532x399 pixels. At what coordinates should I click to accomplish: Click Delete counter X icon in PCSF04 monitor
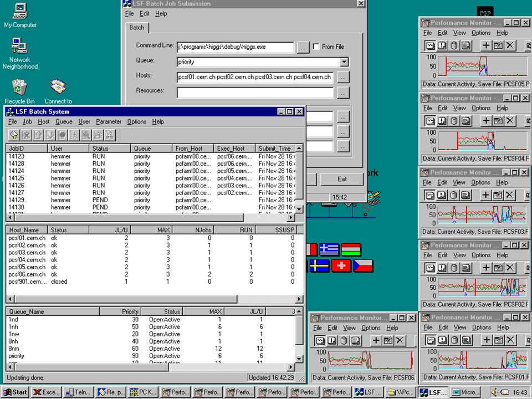(x=510, y=121)
